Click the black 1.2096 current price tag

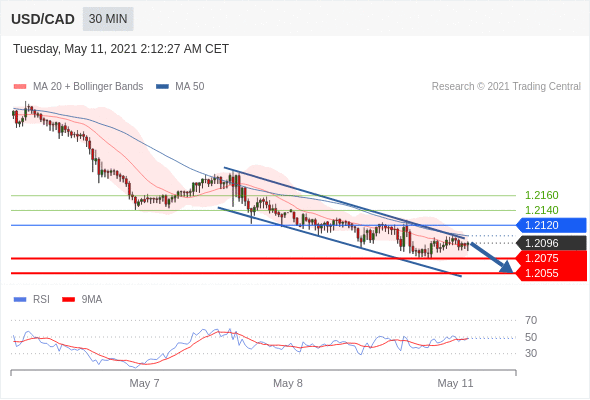coord(551,243)
